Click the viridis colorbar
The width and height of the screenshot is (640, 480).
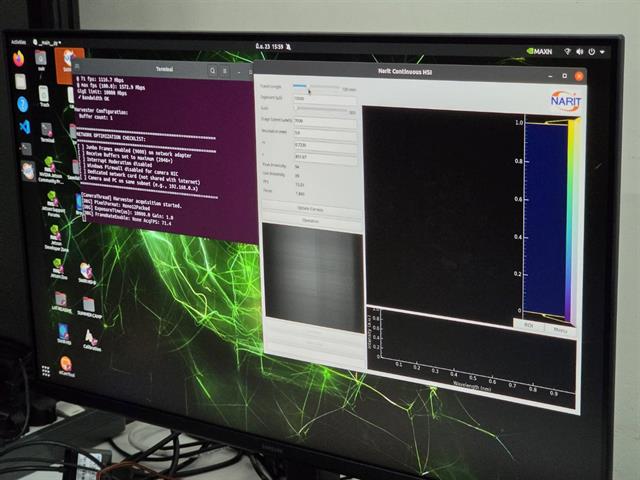[573, 220]
